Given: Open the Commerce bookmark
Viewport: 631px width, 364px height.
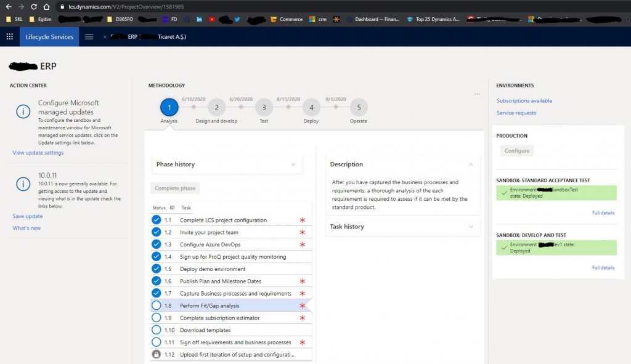Looking at the screenshot, I should tap(287, 19).
